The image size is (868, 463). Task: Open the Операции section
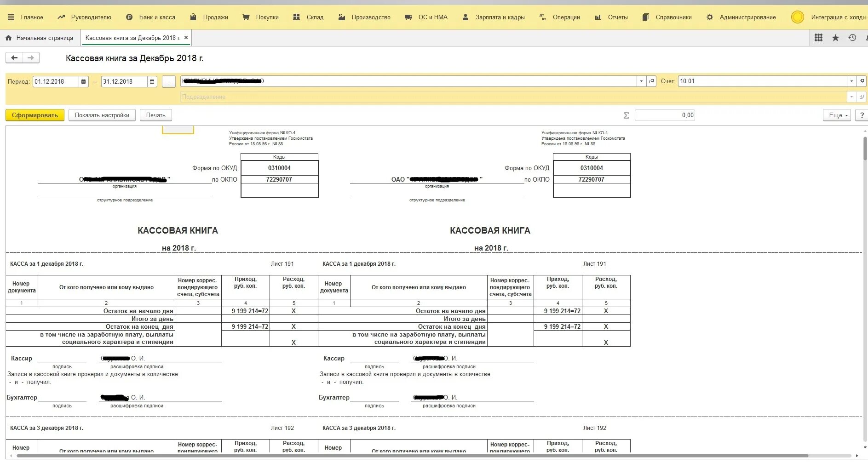click(x=566, y=17)
